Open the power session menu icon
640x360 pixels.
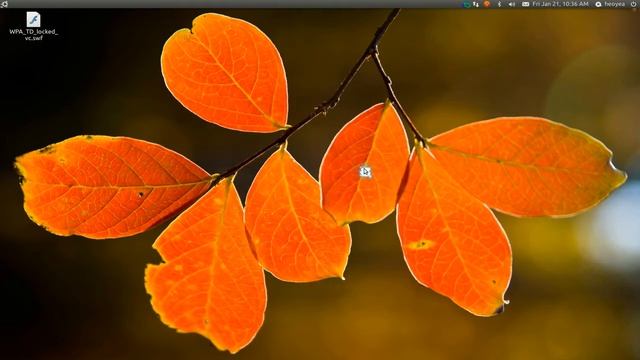(x=634, y=4)
